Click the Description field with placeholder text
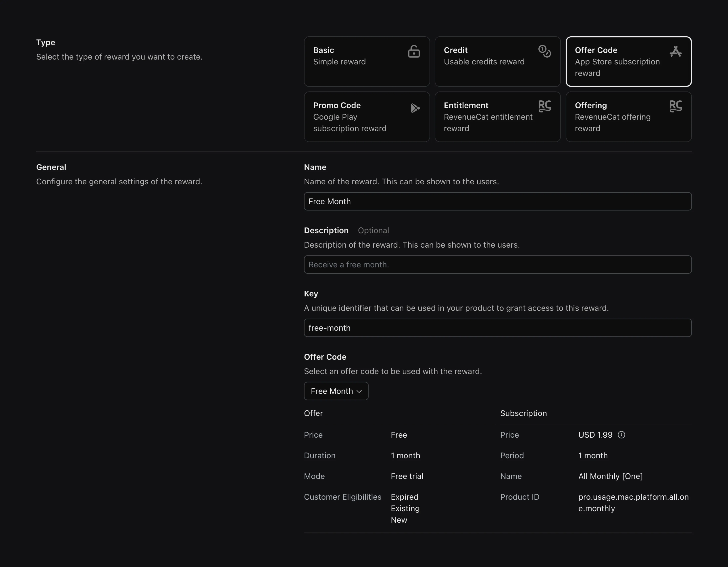 point(497,265)
